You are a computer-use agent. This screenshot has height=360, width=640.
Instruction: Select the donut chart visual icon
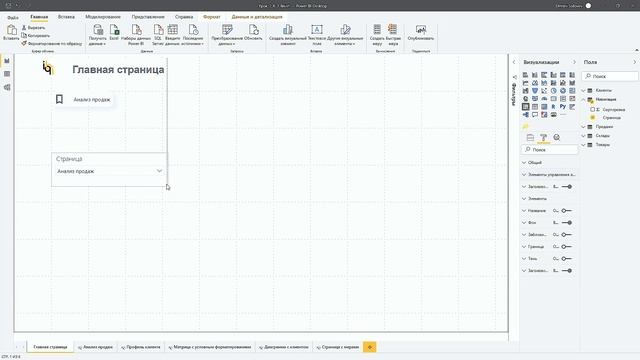coord(563,91)
